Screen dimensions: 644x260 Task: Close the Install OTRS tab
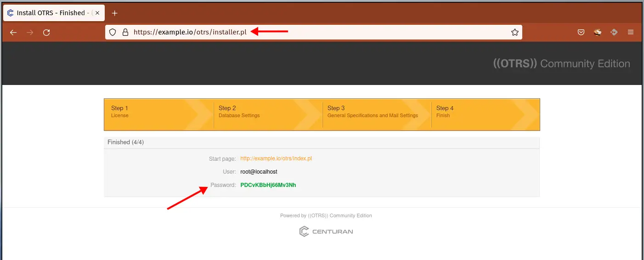[x=97, y=13]
